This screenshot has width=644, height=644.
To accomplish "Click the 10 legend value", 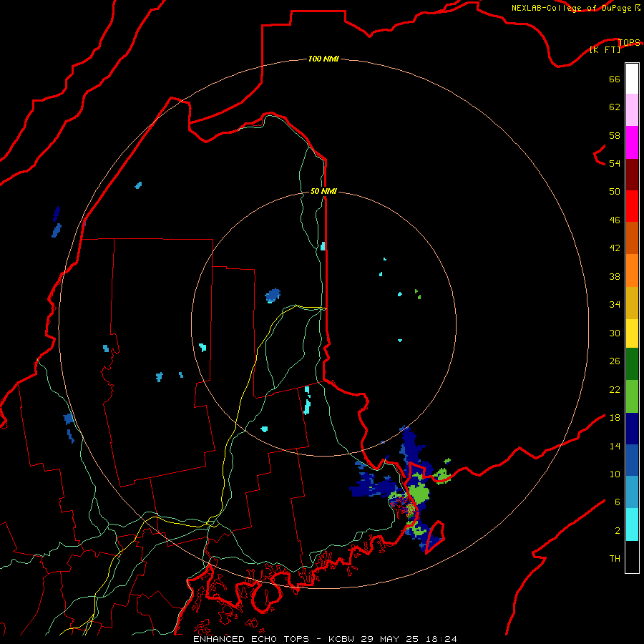I will pos(615,474).
